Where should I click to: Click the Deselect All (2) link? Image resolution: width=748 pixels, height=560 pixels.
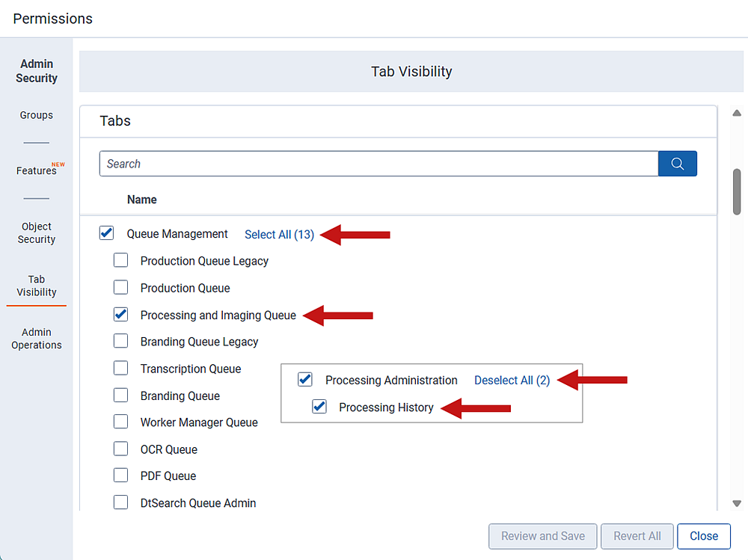coord(512,380)
